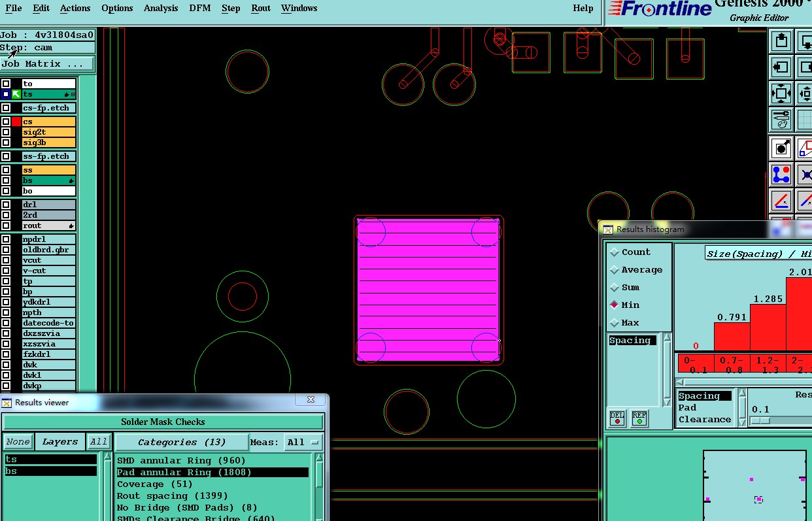Click the None button in Results viewer
Image resolution: width=812 pixels, height=521 pixels.
tap(18, 442)
